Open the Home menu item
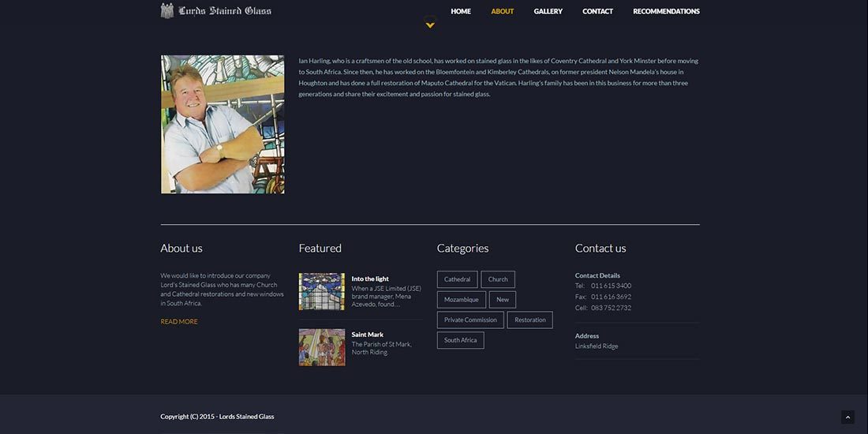Screen dimensions: 868x434 pos(461,11)
